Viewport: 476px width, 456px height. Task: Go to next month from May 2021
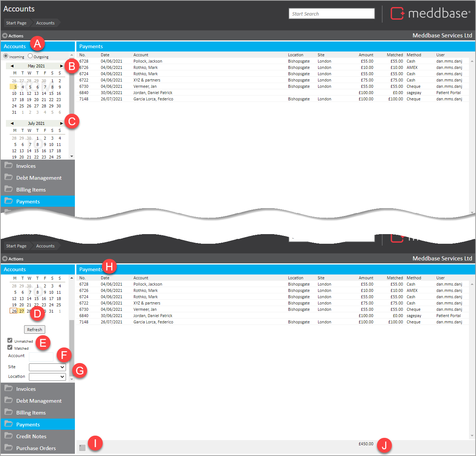[62, 66]
